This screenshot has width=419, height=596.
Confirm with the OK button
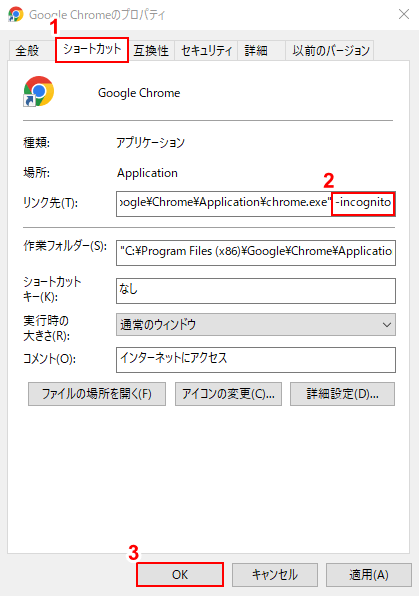pos(180,574)
